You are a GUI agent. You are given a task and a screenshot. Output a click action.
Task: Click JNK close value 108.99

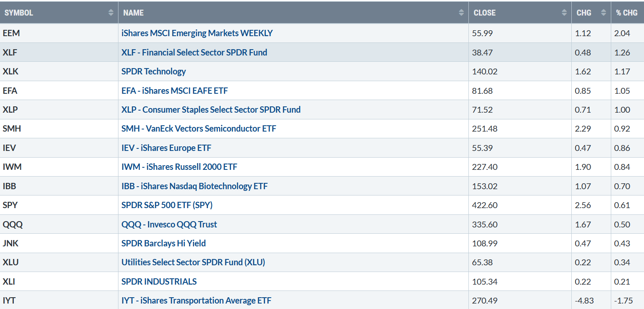(485, 243)
